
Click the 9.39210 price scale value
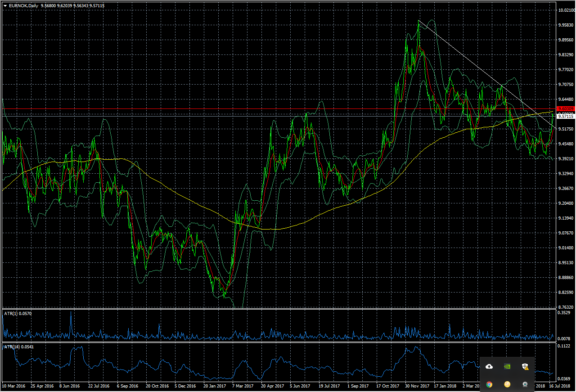(566, 158)
